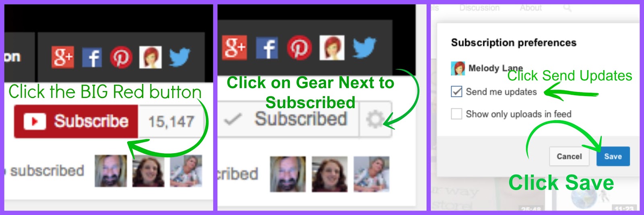Screen dimensions: 644x215
Task: Switch to the About tab
Action: 530,8
